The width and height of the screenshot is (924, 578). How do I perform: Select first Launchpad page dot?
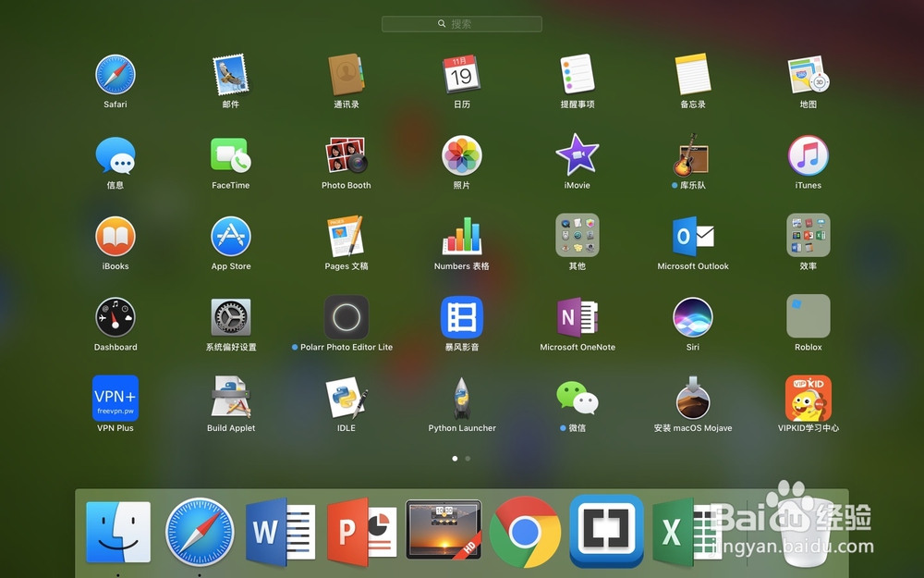coord(455,459)
